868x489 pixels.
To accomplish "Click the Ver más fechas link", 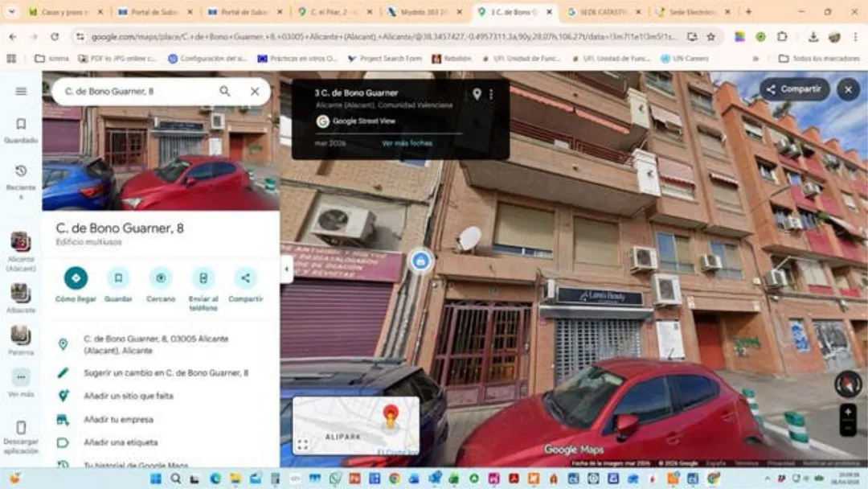I will [x=407, y=143].
